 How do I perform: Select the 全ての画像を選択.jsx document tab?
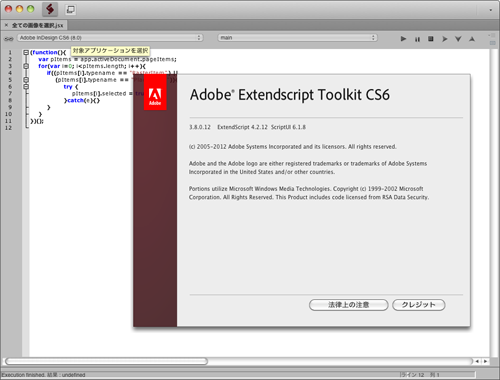click(x=37, y=25)
